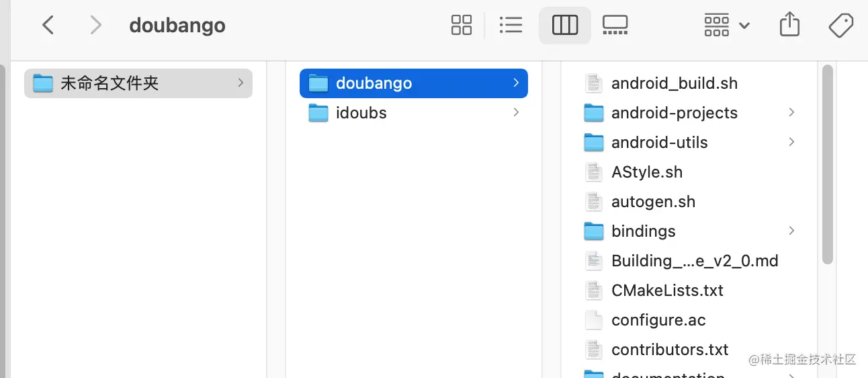Click the AStyle.sh file icon

(594, 172)
